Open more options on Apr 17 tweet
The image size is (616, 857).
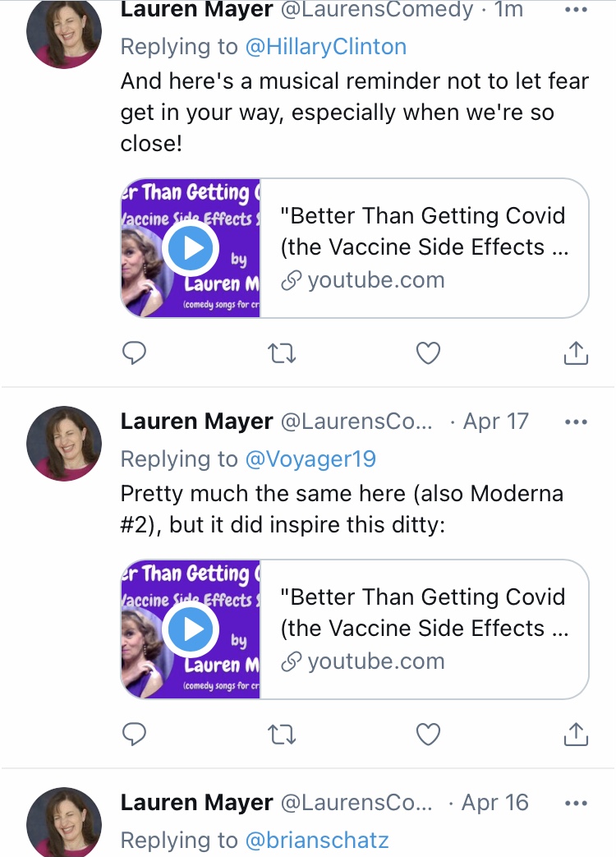tap(576, 422)
